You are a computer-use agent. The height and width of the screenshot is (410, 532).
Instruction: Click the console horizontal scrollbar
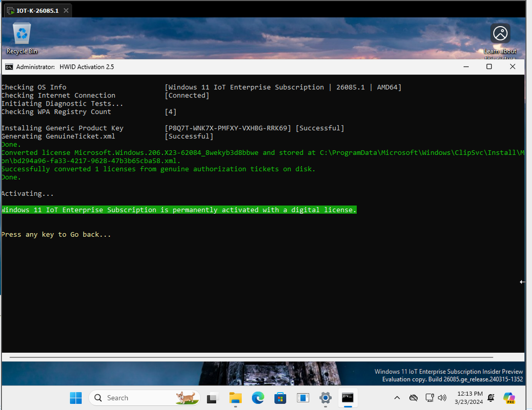(251, 357)
